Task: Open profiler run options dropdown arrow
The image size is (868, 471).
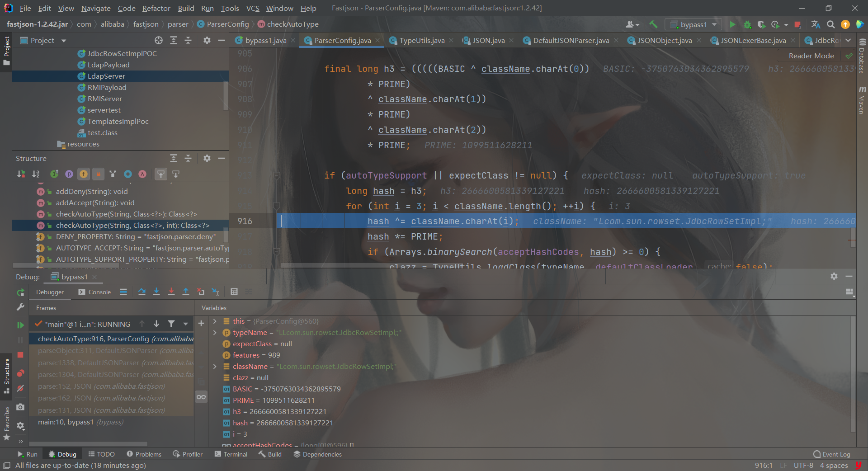Action: (786, 25)
